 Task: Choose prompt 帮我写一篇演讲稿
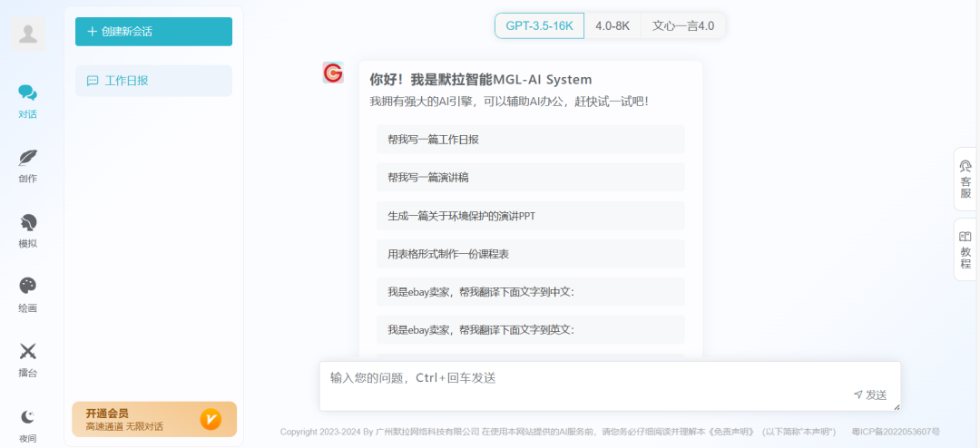[531, 178]
